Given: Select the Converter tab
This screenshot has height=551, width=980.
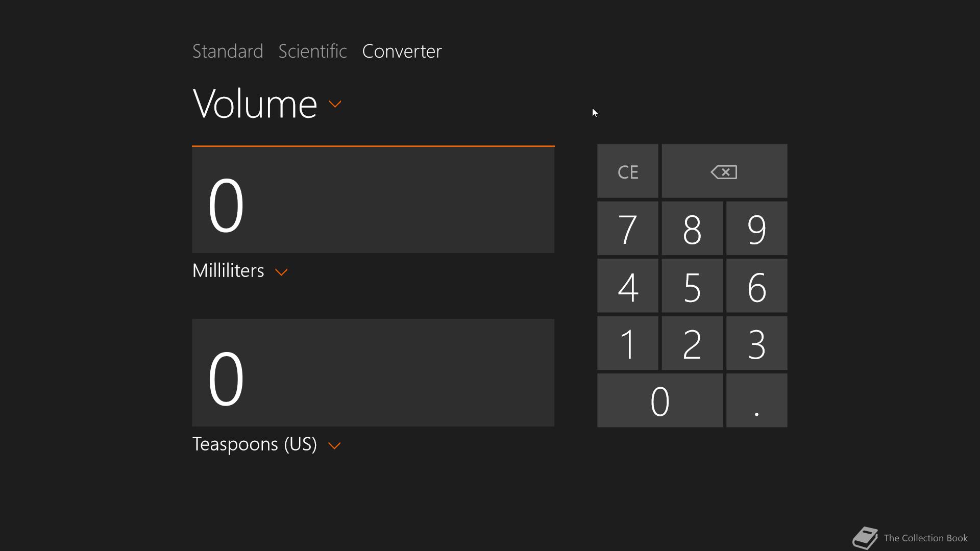Looking at the screenshot, I should 402,52.
